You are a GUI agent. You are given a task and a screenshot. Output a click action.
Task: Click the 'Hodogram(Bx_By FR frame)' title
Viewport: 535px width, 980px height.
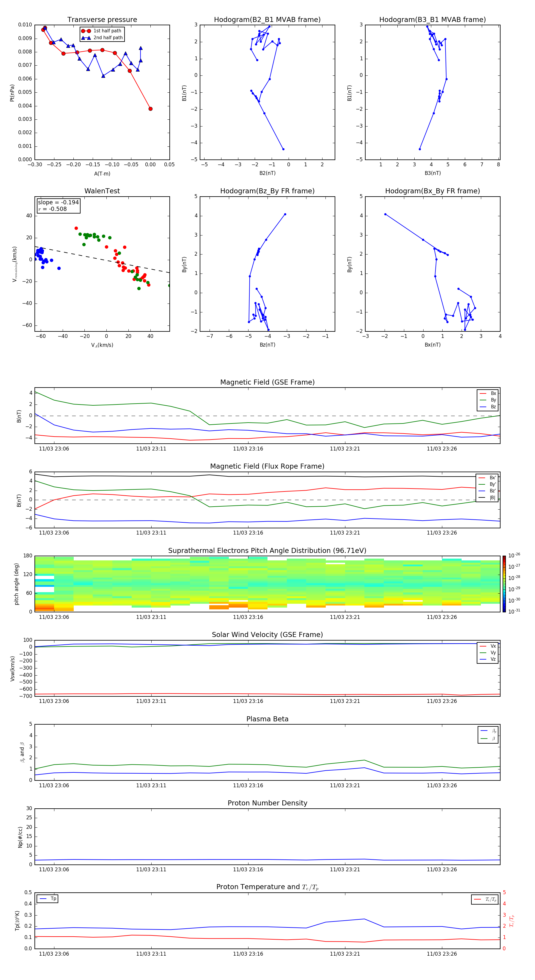[432, 191]
